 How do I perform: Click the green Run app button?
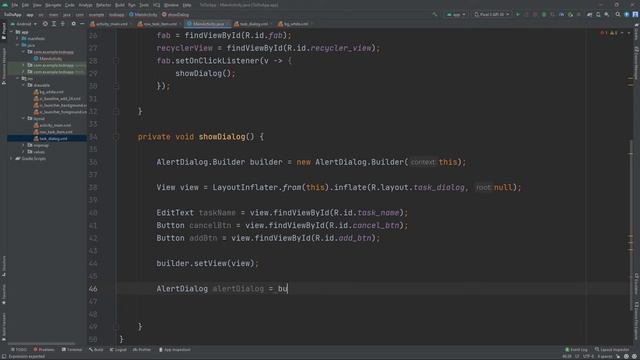click(518, 14)
